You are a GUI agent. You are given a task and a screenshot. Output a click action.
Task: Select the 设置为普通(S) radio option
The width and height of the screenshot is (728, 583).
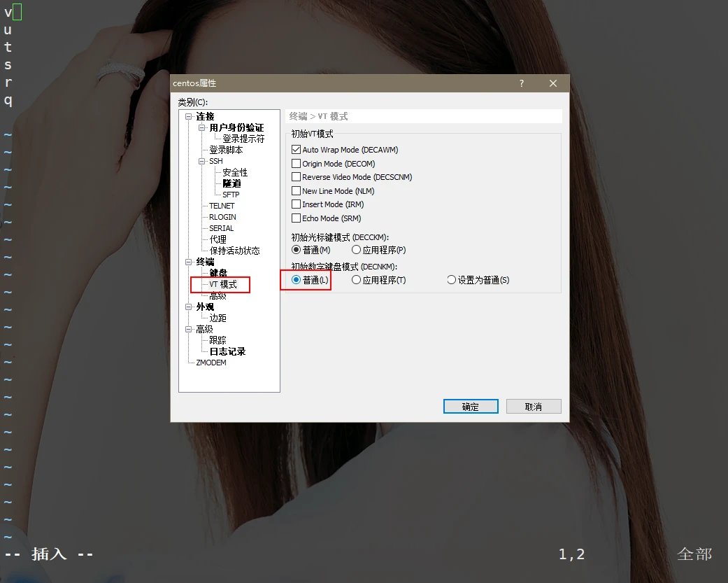(451, 280)
